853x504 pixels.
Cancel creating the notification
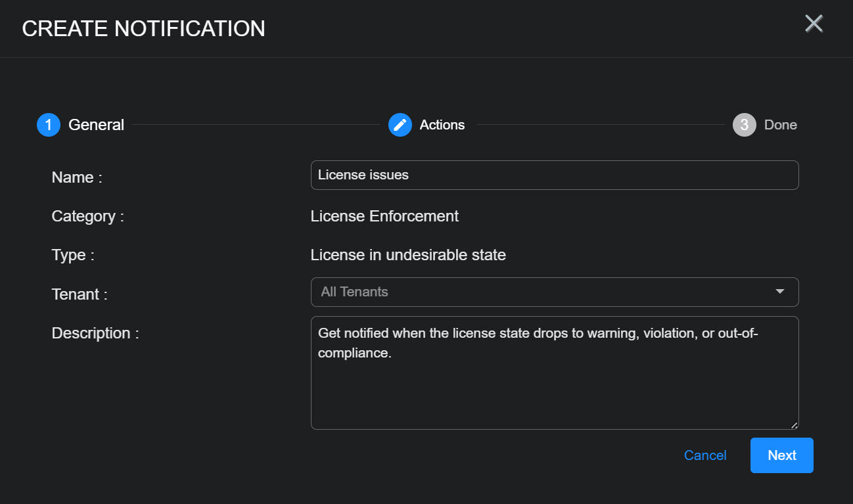(x=705, y=455)
